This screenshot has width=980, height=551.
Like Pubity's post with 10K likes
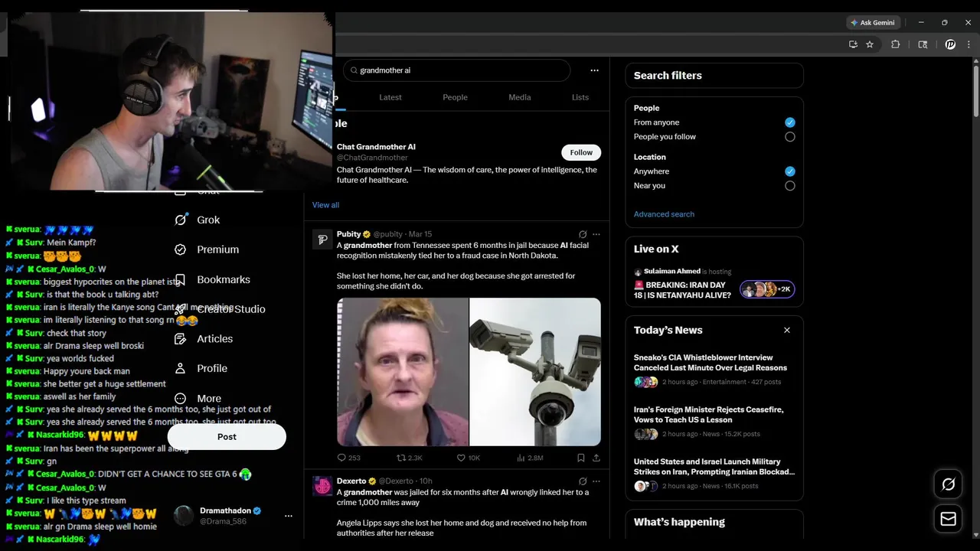click(469, 458)
